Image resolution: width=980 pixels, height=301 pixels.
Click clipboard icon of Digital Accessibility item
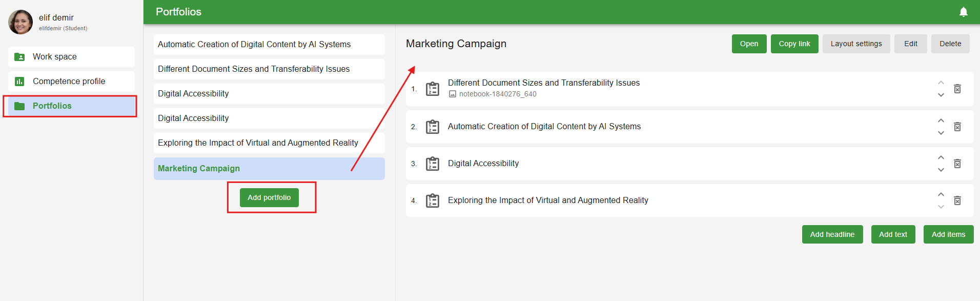(x=433, y=164)
